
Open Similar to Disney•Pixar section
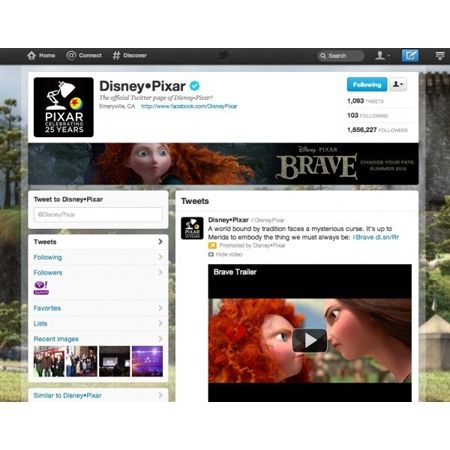(98, 395)
